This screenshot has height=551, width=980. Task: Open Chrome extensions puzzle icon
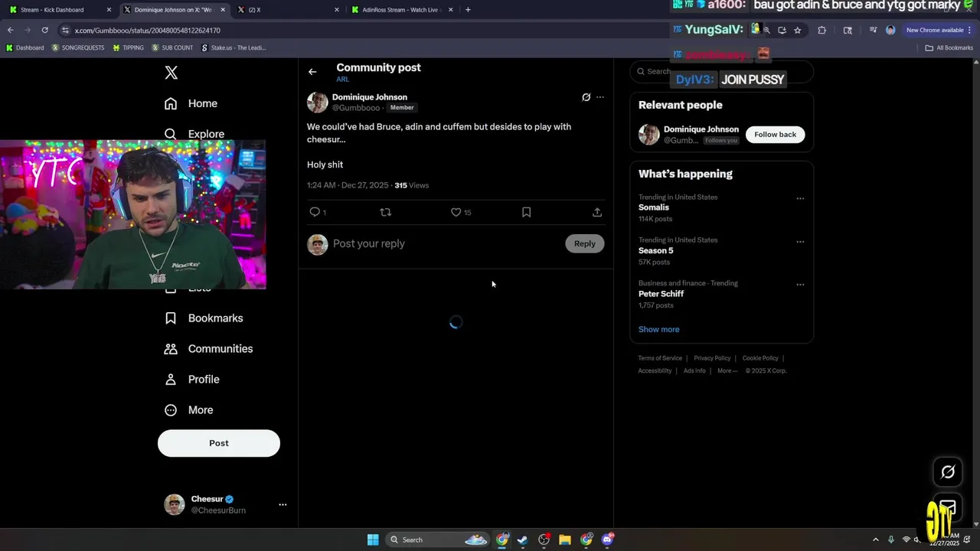click(x=822, y=30)
